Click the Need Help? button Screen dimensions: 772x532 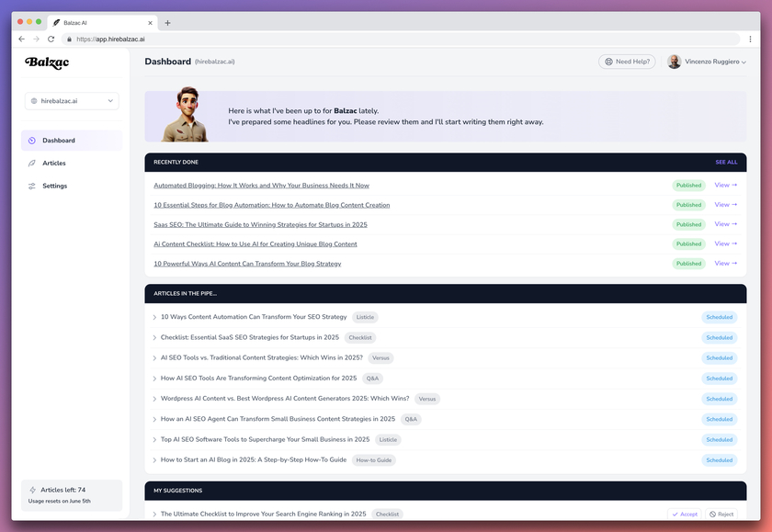627,62
